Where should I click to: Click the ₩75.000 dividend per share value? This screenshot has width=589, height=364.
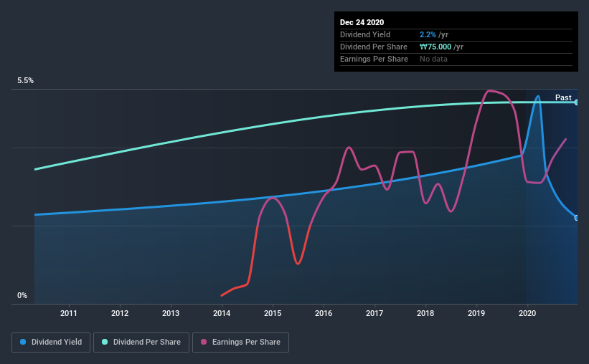point(435,47)
